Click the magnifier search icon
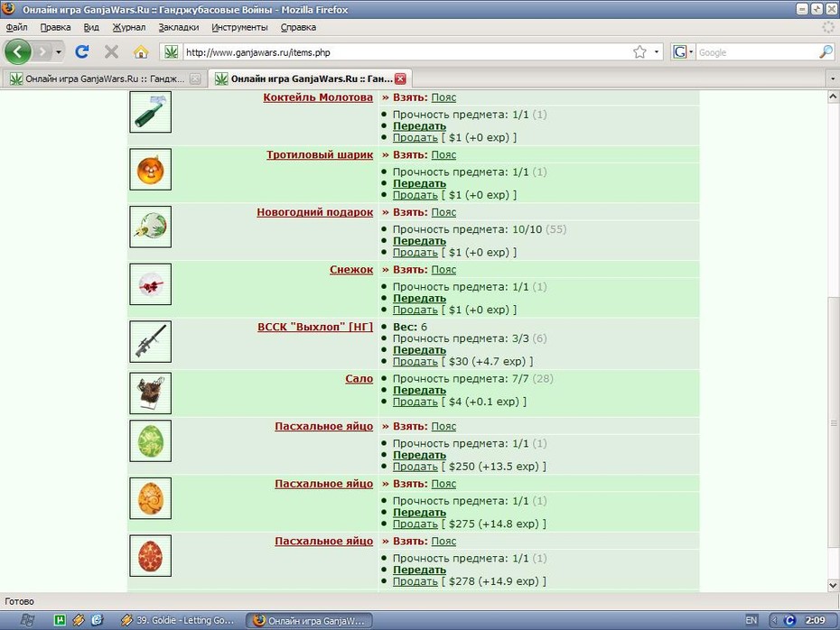840x630 pixels. pyautogui.click(x=826, y=52)
